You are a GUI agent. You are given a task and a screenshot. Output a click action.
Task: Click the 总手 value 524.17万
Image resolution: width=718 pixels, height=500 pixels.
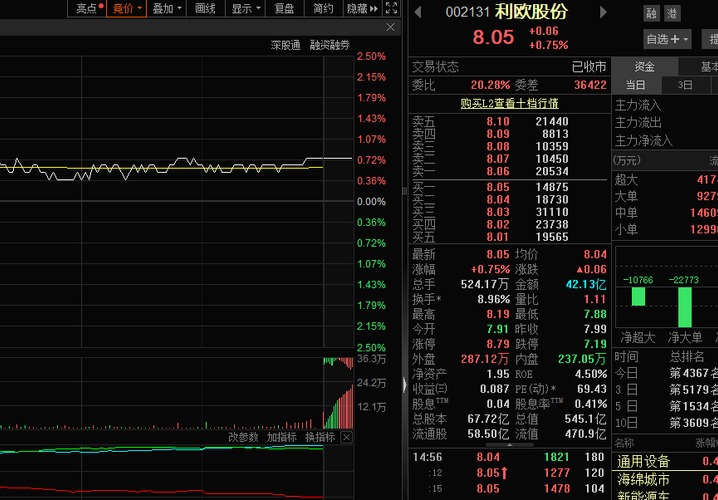(485, 284)
